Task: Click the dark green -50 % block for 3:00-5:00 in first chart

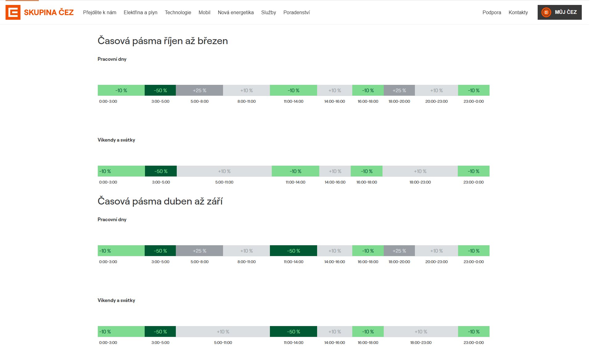Action: pos(160,90)
